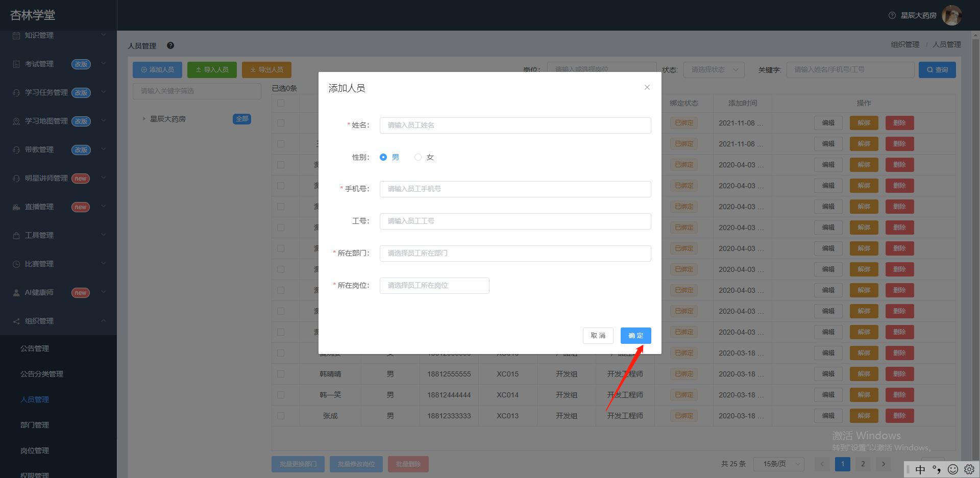Open the 15条/页 page size dropdown
The height and width of the screenshot is (478, 980).
click(779, 464)
